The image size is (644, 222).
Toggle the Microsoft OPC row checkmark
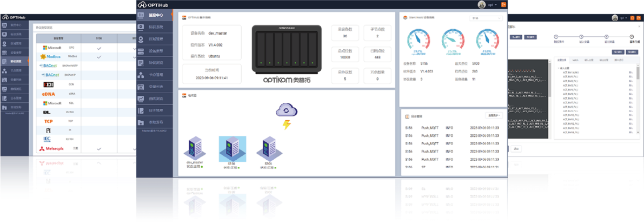pyautogui.click(x=98, y=48)
